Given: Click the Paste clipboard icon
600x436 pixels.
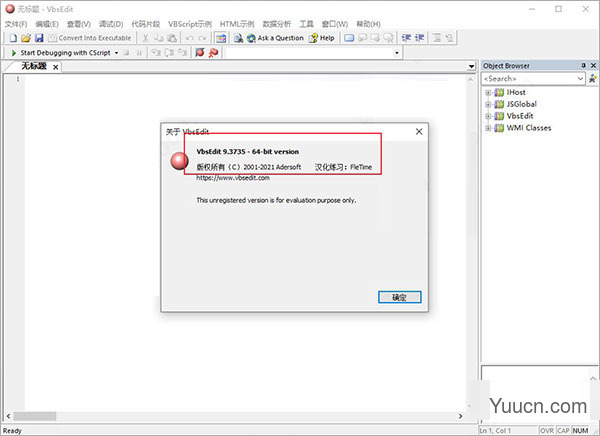Looking at the screenshot, I should click(x=172, y=38).
